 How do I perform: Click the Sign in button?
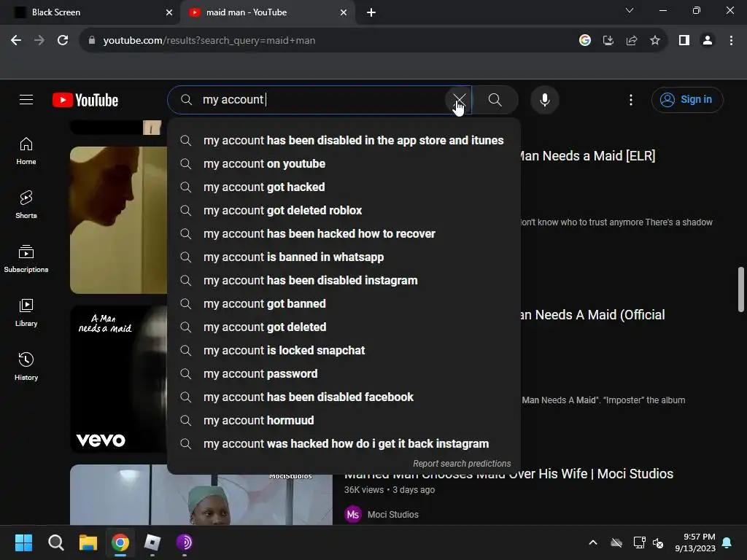(x=687, y=99)
